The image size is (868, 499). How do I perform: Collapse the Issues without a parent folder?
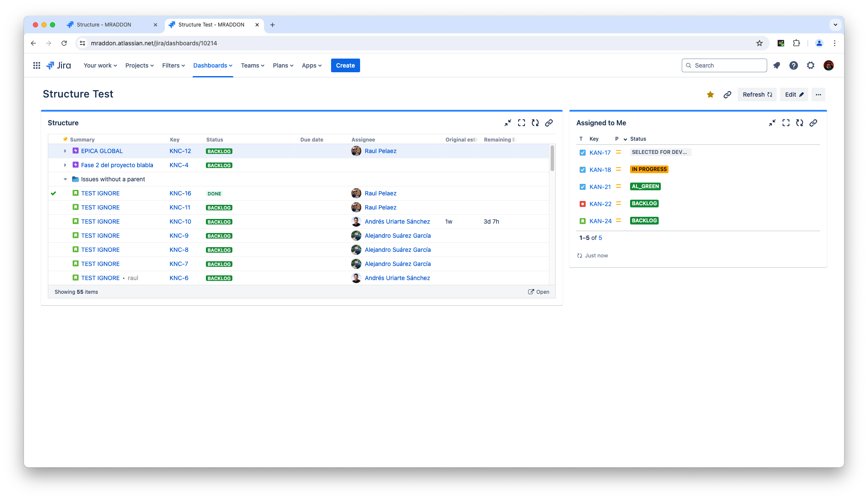pyautogui.click(x=65, y=179)
